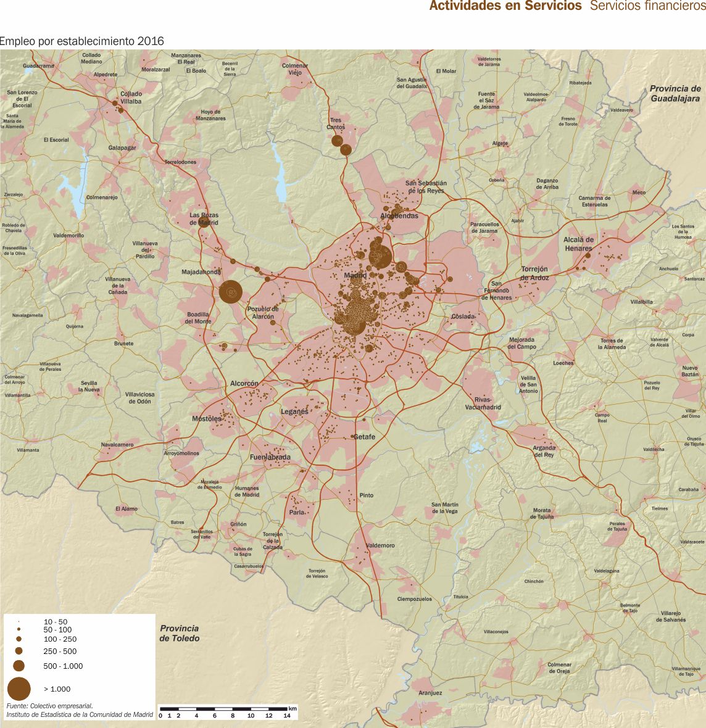Click the 'Alcalá de Henares' map label
706x728 pixels.
pyautogui.click(x=578, y=244)
